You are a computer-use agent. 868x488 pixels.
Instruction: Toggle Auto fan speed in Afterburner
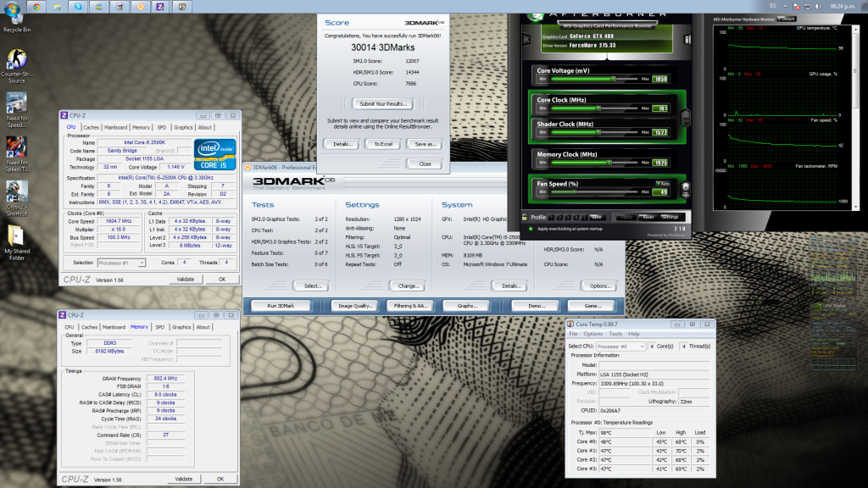point(663,184)
